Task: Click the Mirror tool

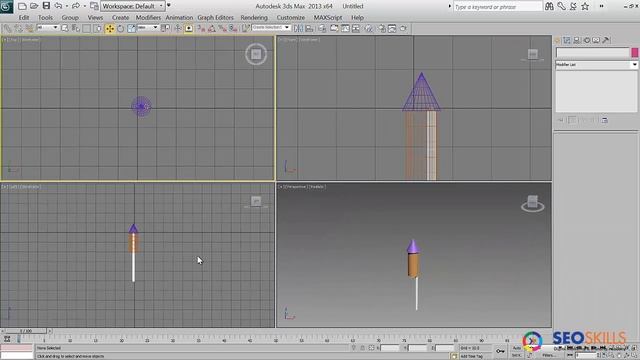Action: pos(298,28)
